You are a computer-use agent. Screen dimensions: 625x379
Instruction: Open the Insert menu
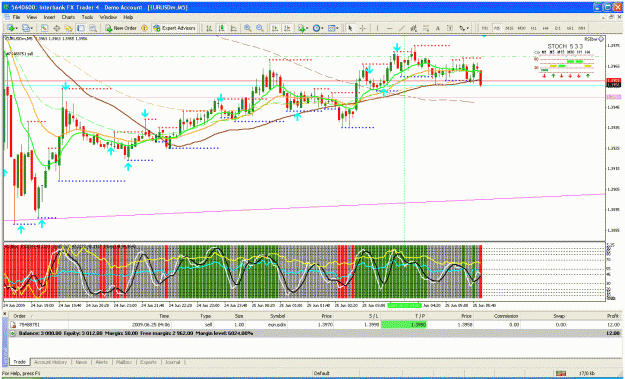pos(49,17)
